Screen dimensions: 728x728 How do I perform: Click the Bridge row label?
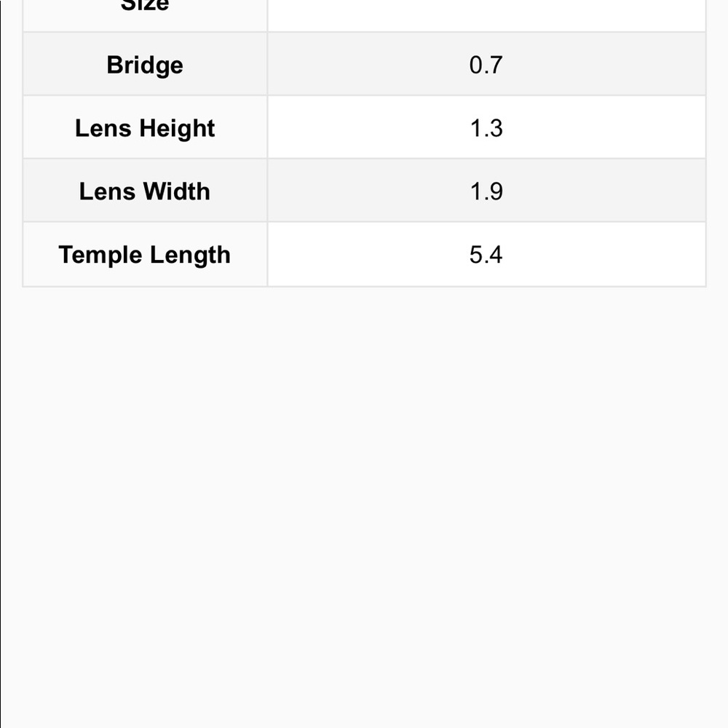[x=145, y=65]
